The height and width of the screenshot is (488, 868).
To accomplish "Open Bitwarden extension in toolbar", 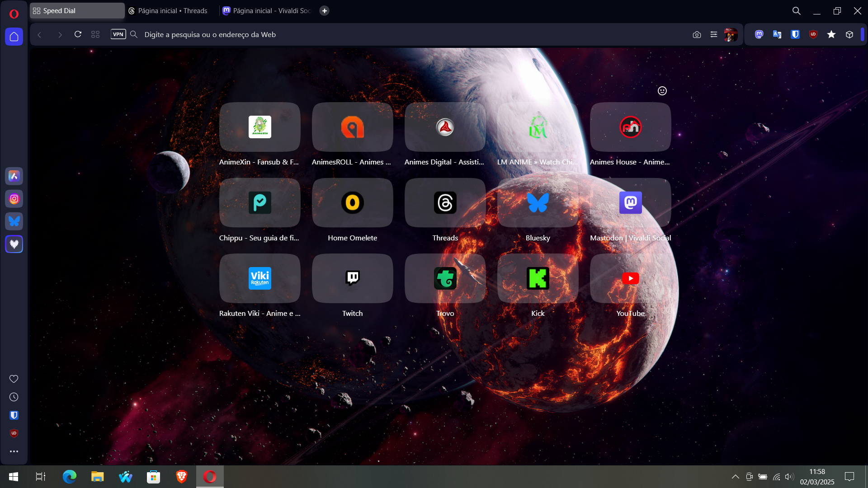I will pyautogui.click(x=795, y=34).
